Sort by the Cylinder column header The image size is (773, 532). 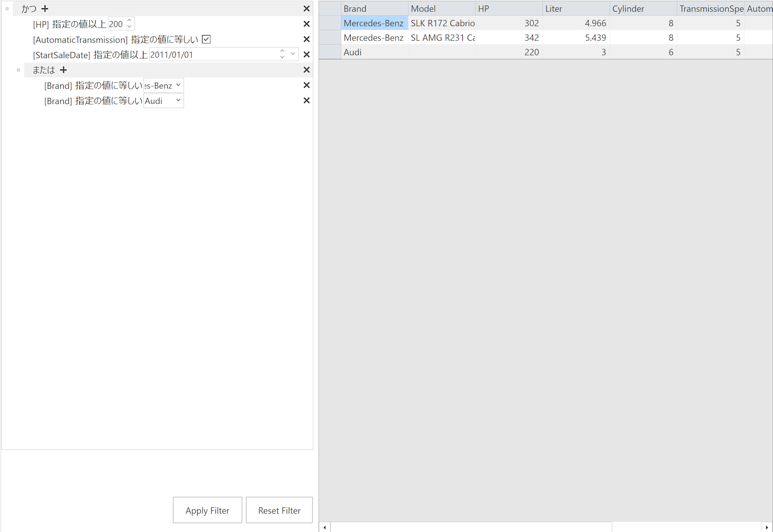(x=643, y=9)
